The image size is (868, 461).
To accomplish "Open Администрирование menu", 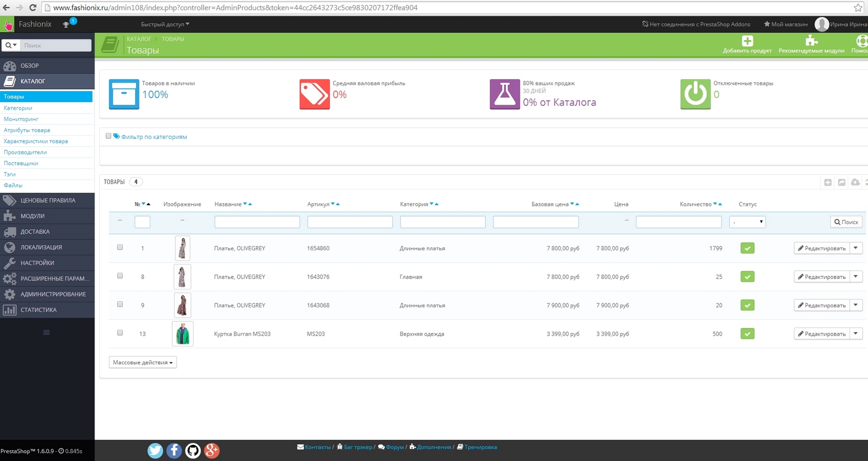I will click(x=47, y=294).
